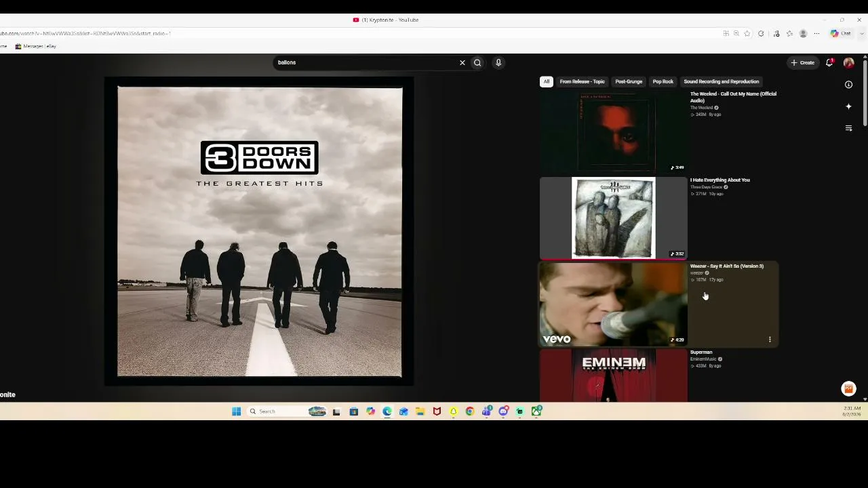Image resolution: width=868 pixels, height=488 pixels.
Task: Open the sparkle Ask AI icon
Action: 848,106
